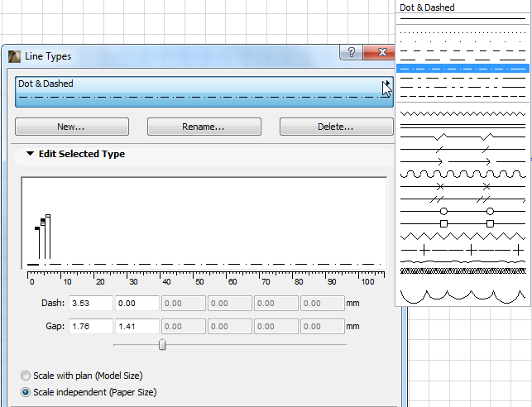Viewport: 532px width, 407px height.
Task: Choose the arrow line type
Action: point(463,162)
